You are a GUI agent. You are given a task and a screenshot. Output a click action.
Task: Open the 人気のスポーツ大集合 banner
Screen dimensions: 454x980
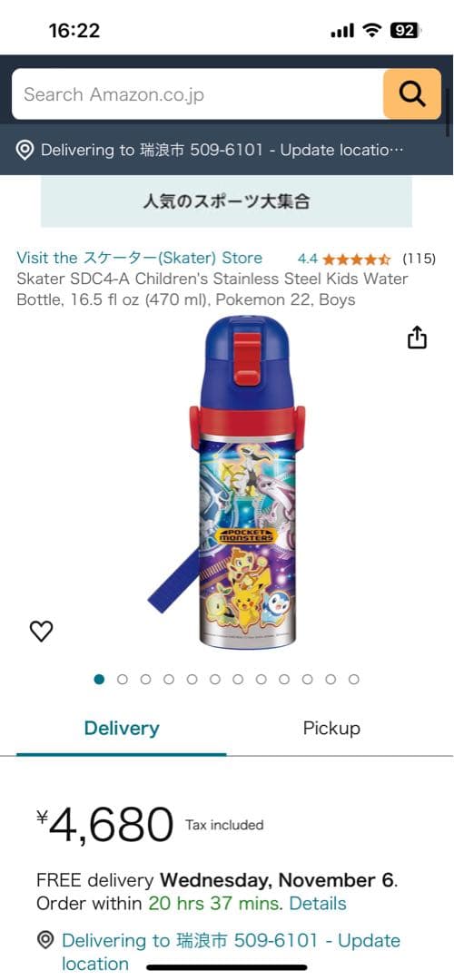pyautogui.click(x=226, y=201)
